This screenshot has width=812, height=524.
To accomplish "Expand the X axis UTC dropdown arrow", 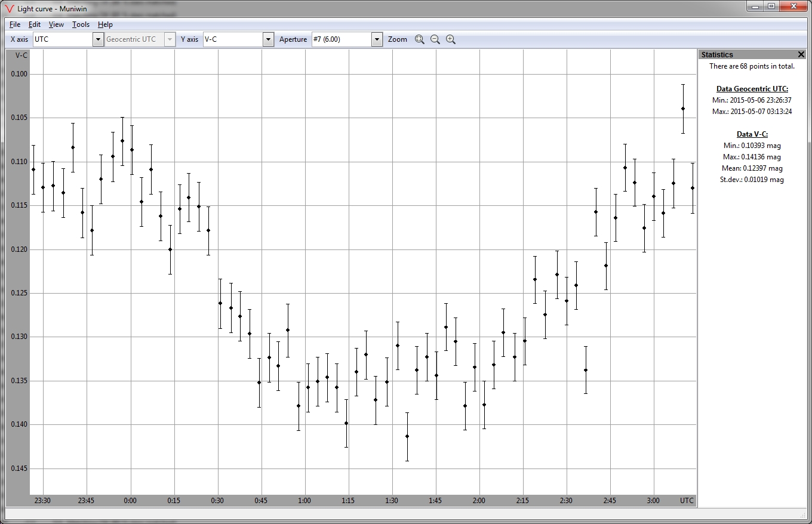I will pos(99,39).
